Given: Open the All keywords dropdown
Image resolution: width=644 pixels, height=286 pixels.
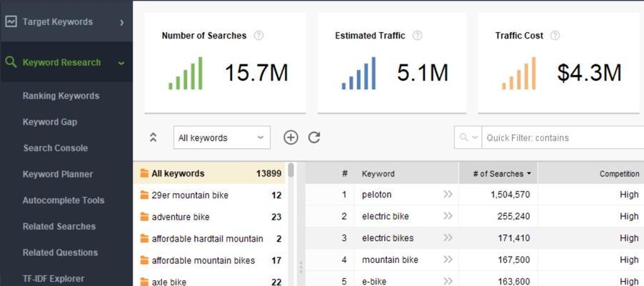Looking at the screenshot, I should point(222,137).
